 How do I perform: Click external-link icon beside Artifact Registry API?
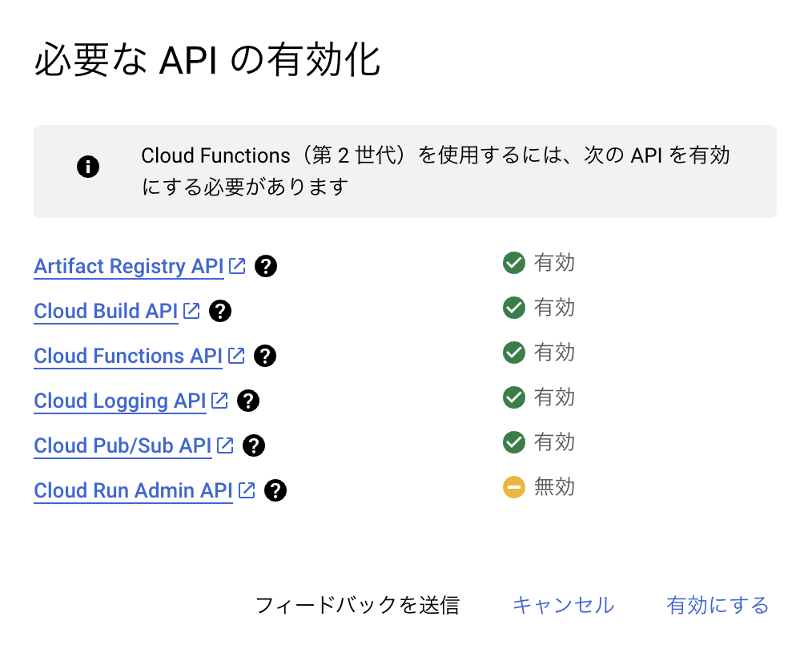pos(238,266)
